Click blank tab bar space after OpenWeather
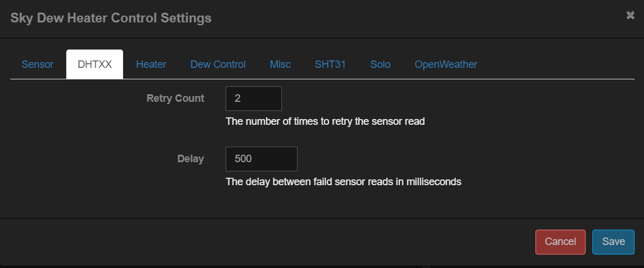 pyautogui.click(x=558, y=64)
